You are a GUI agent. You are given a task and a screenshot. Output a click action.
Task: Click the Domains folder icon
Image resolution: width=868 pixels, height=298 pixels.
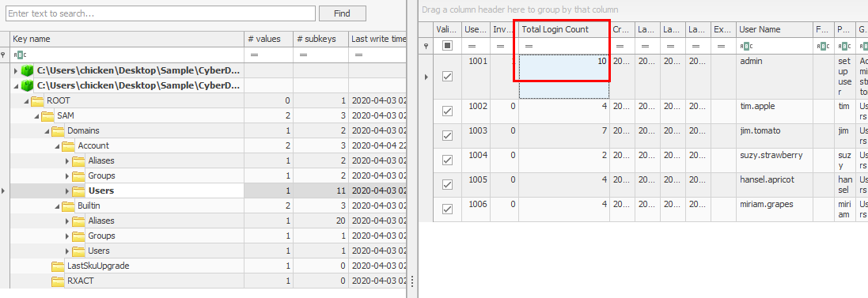[x=58, y=131]
